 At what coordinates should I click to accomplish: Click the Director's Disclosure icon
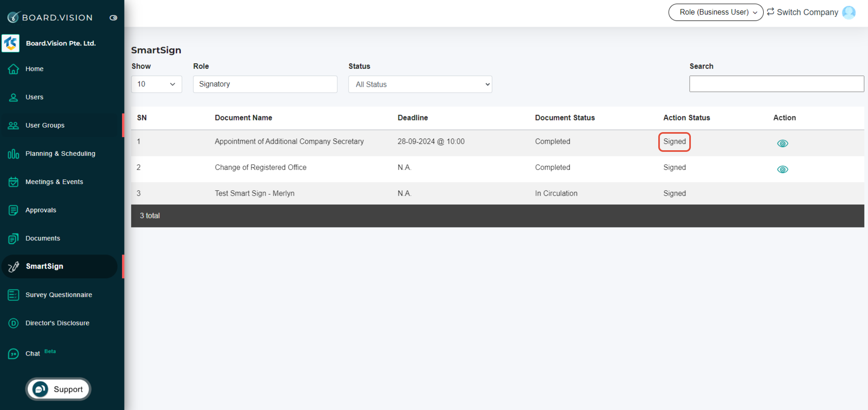click(x=13, y=323)
